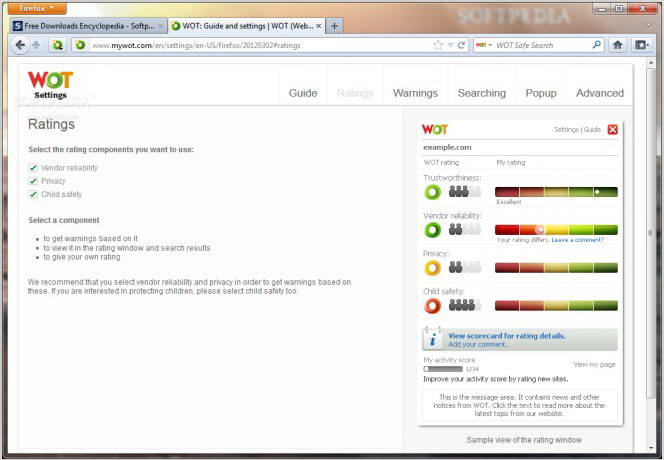
Task: Click the browser Forward arrow button
Action: 36,44
